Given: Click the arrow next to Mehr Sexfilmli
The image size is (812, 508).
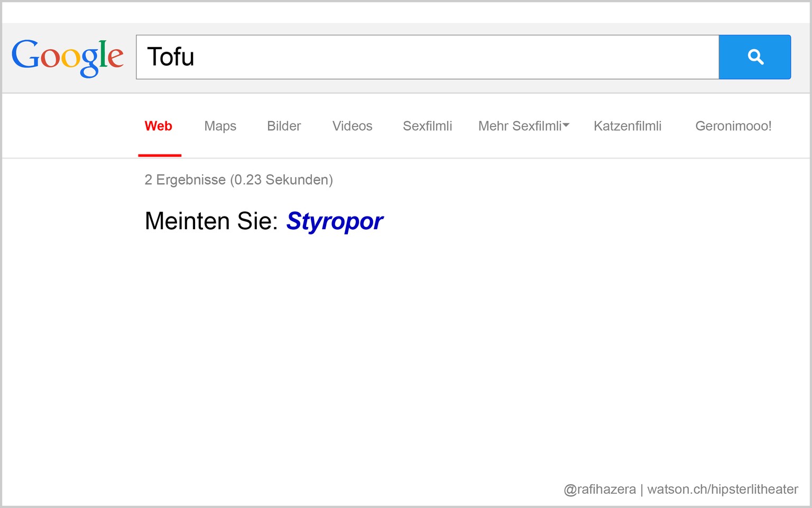Looking at the screenshot, I should point(566,125).
